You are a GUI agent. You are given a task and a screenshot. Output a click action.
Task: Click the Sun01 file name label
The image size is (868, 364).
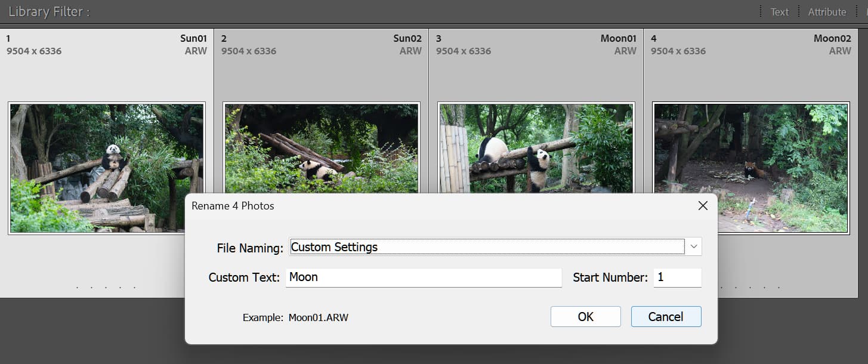click(x=193, y=39)
